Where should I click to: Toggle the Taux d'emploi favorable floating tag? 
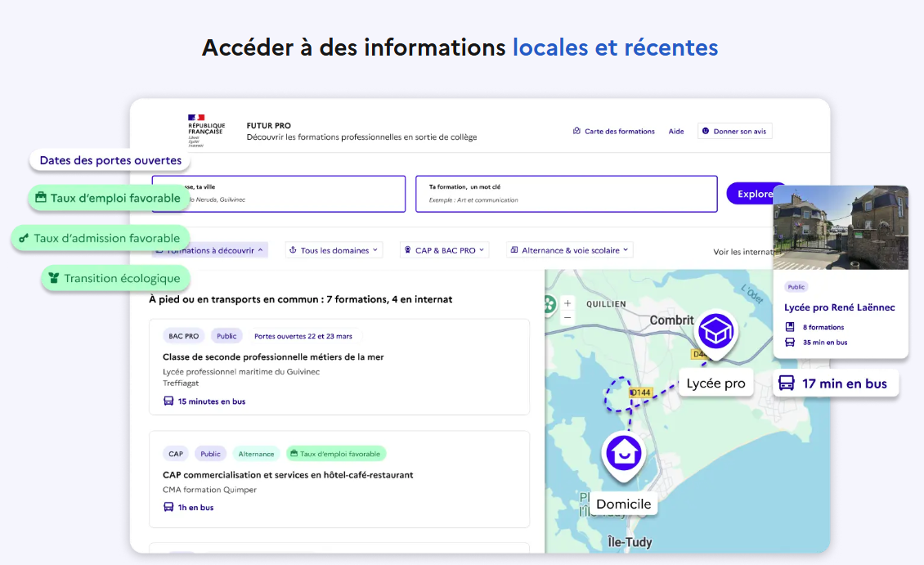109,198
